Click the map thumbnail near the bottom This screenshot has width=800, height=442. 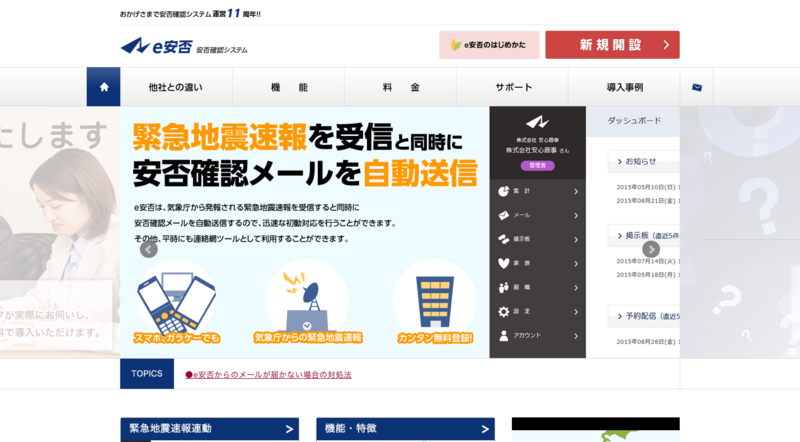595,430
